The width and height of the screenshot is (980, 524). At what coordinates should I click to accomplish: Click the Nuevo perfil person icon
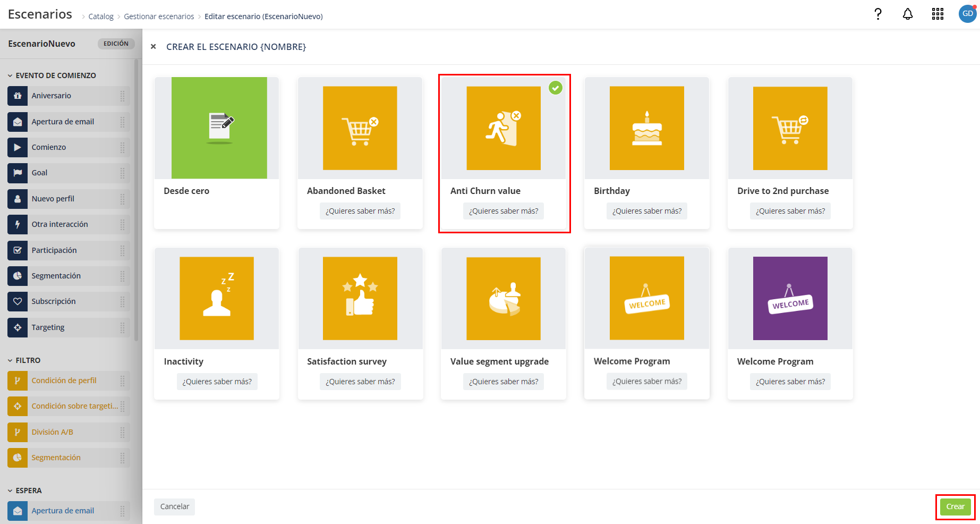click(x=18, y=199)
